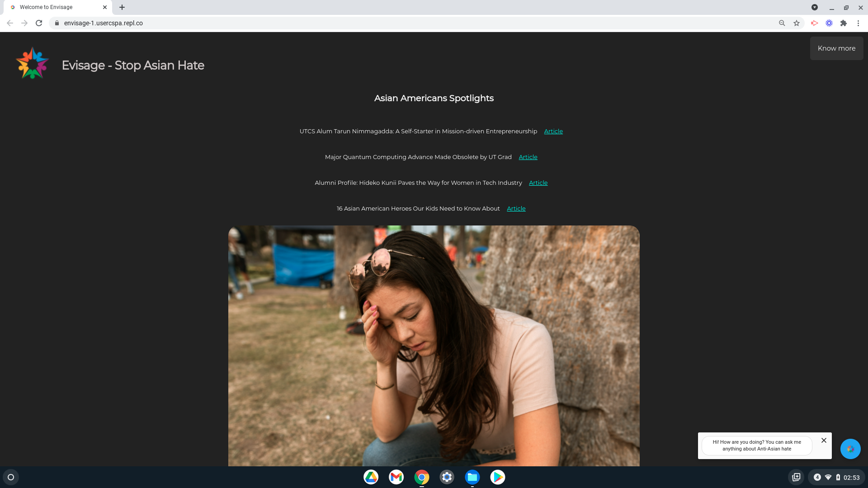Close the chatbot greeting popup
This screenshot has height=488, width=868.
pyautogui.click(x=824, y=440)
